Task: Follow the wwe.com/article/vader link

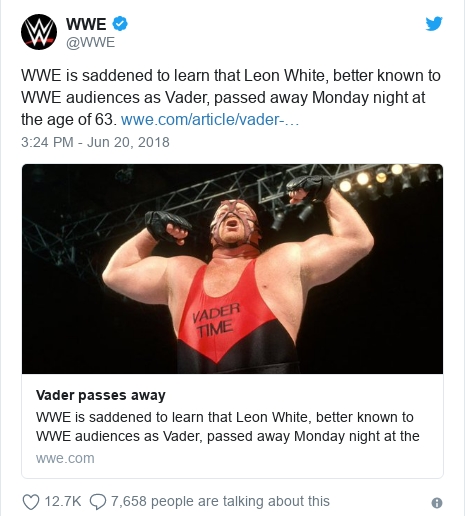Action: pos(210,120)
